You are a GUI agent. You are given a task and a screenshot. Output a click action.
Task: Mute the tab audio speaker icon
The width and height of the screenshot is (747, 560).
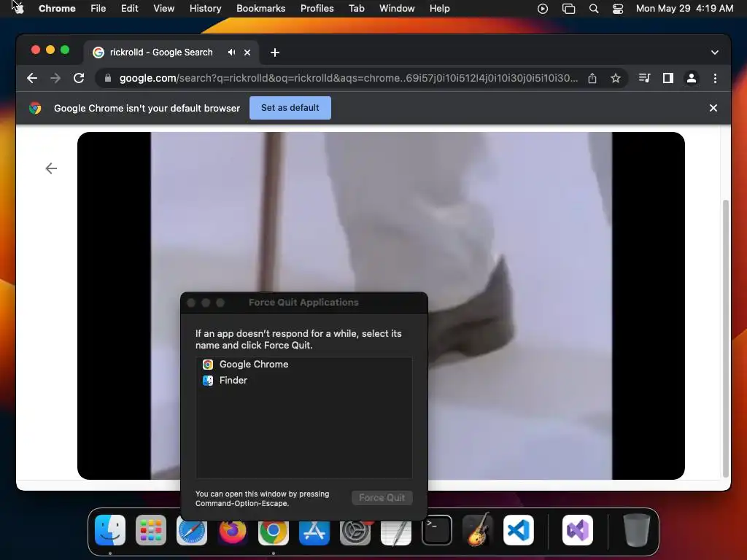pyautogui.click(x=231, y=52)
